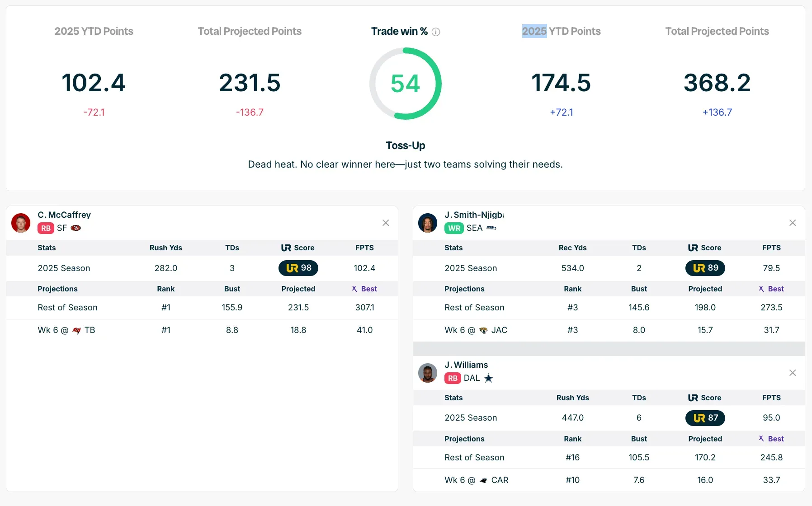Click the Jaguars logo in Wk 6 row
The height and width of the screenshot is (506, 812).
coord(483,331)
